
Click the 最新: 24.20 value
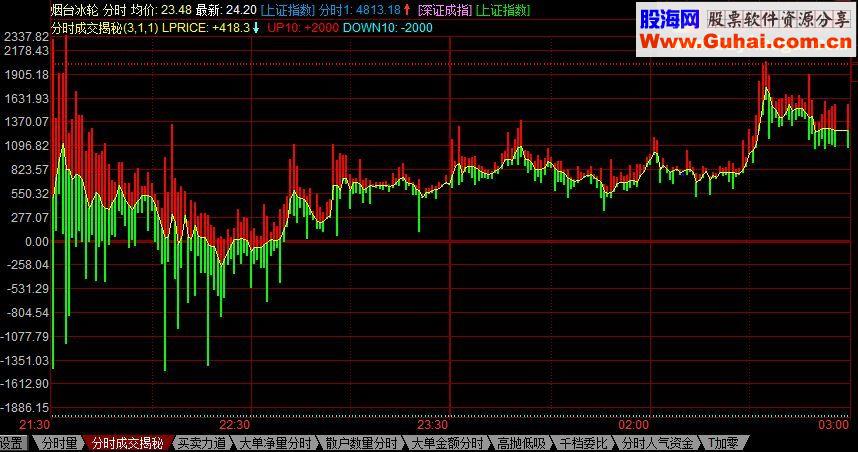point(225,10)
